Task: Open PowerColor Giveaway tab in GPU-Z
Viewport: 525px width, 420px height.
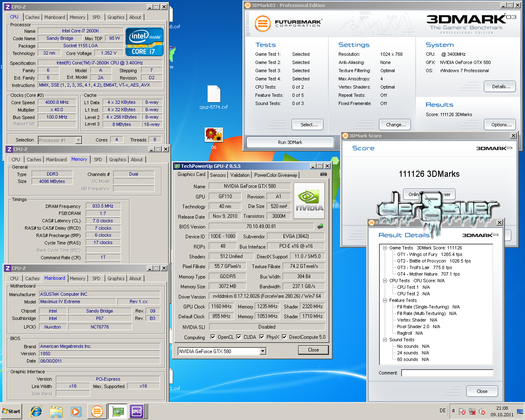Action: [x=276, y=175]
